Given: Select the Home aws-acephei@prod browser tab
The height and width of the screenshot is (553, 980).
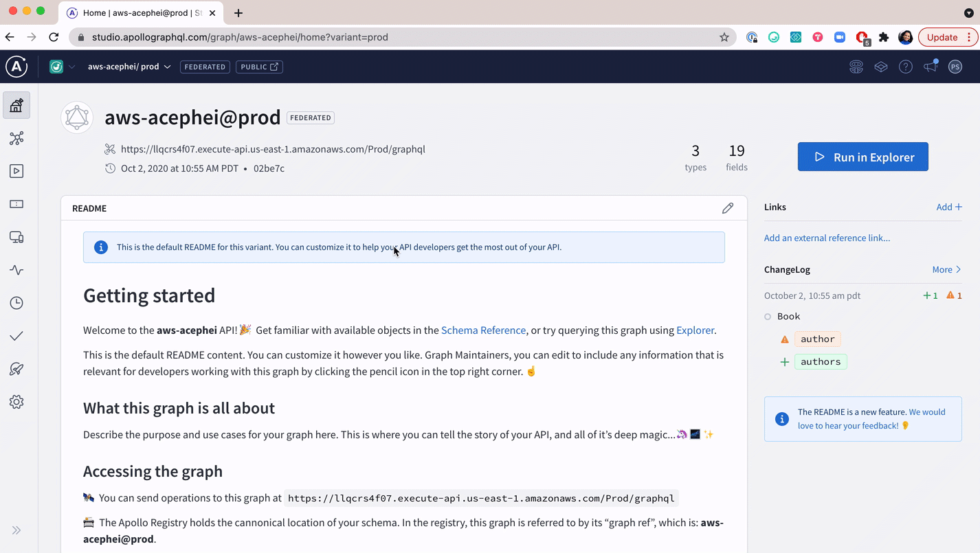Looking at the screenshot, I should point(142,13).
